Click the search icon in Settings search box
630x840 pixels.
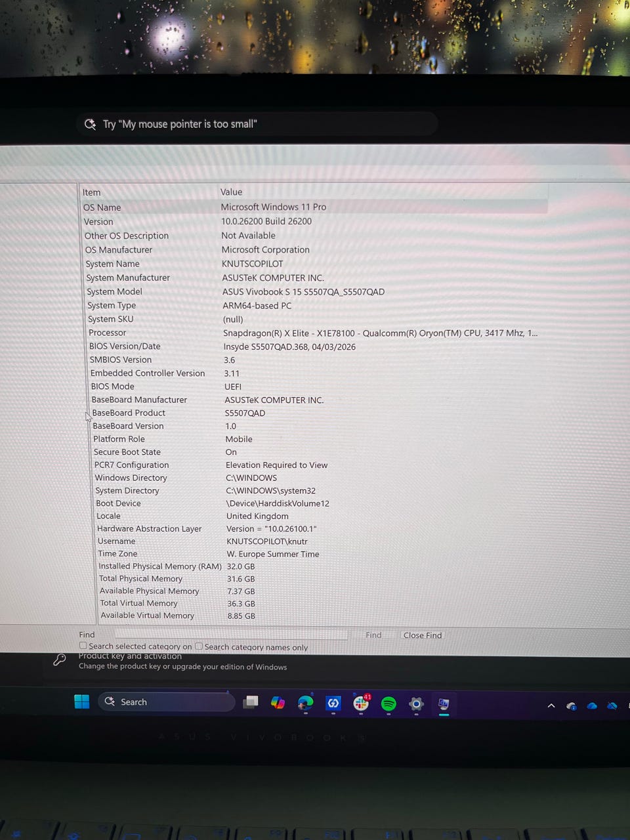tap(90, 124)
